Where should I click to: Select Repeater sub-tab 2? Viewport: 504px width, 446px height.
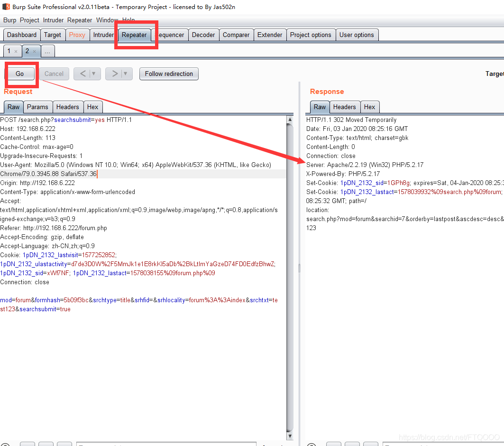coord(27,51)
